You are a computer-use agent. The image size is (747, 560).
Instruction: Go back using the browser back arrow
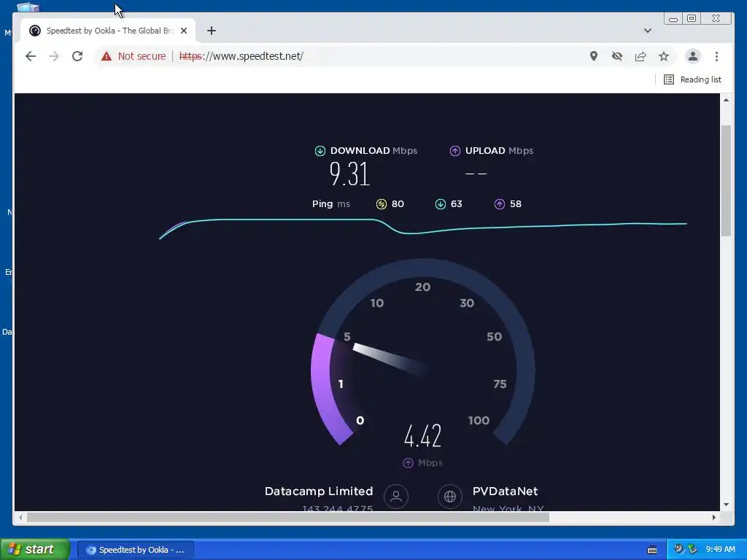(31, 56)
